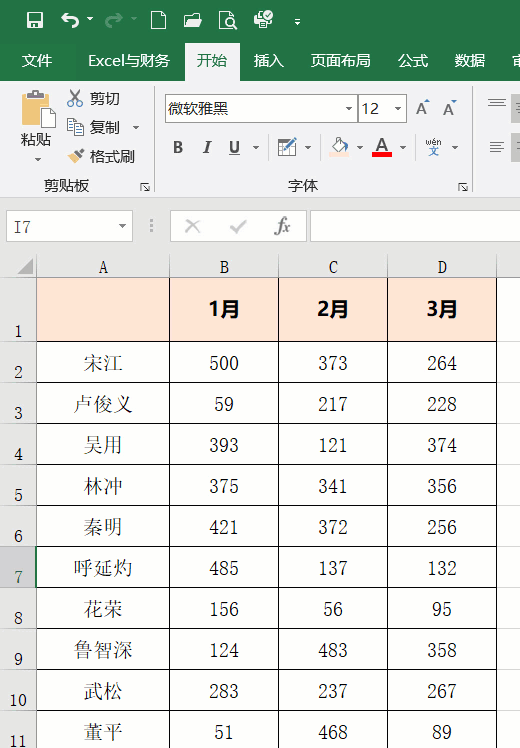Screen dimensions: 520x748
Task: Select row 2 header
Action: 18,362
